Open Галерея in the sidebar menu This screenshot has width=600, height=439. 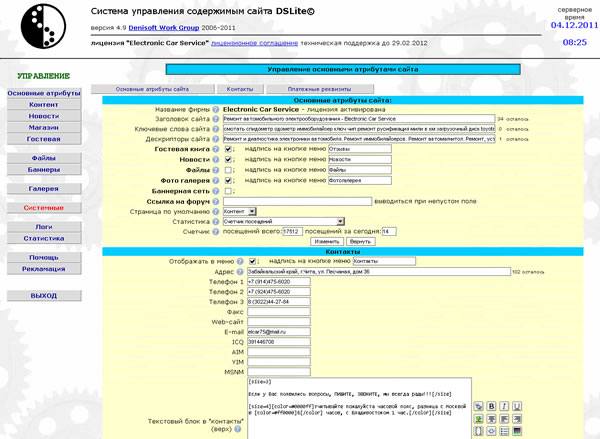click(44, 189)
